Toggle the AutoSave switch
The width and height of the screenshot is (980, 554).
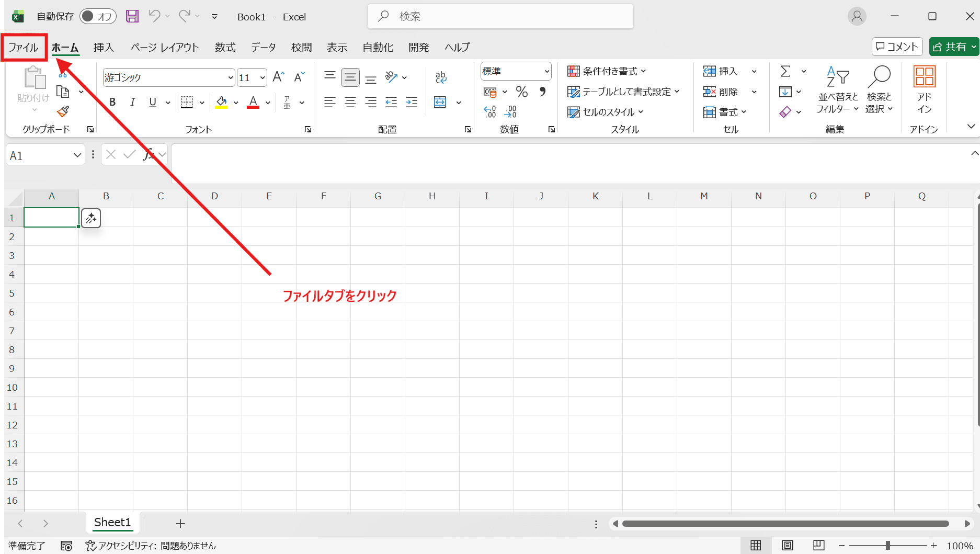coord(97,16)
